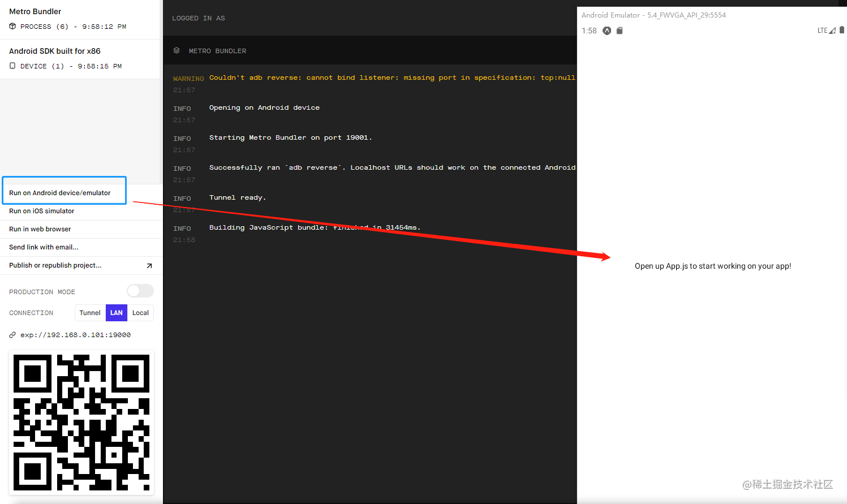Click the Expo QR code image

[x=81, y=423]
